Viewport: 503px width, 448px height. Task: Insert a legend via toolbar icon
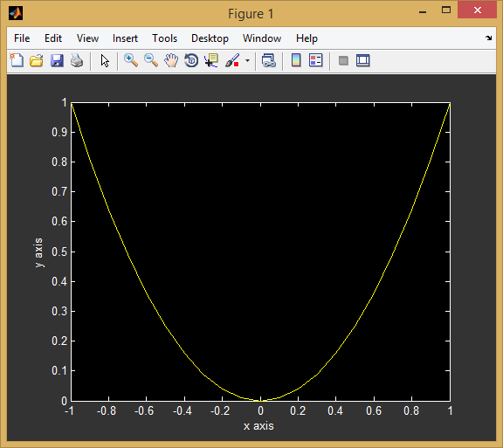click(315, 60)
